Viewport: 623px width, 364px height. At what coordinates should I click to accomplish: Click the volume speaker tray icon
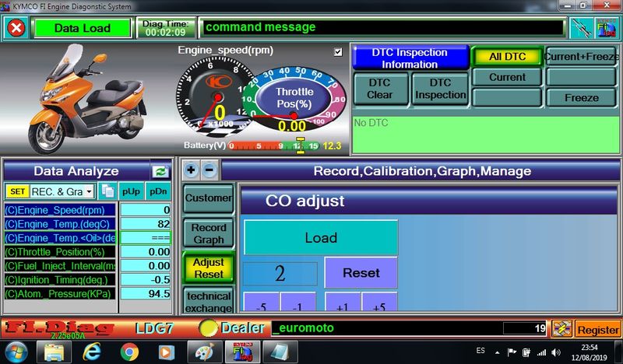[556, 352]
